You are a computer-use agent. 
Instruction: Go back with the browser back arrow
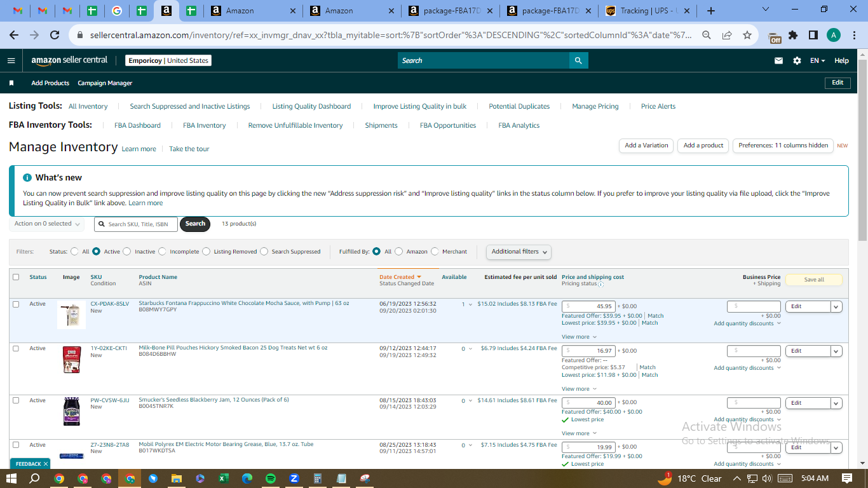coord(14,36)
